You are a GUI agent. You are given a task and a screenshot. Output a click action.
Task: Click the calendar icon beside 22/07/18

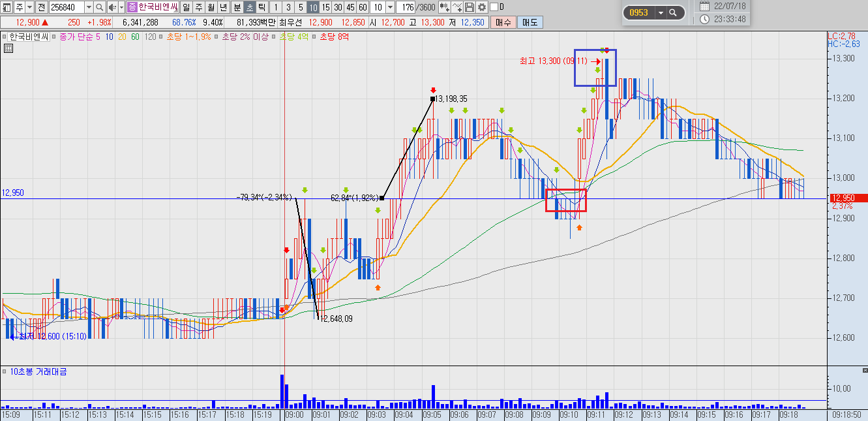[704, 5]
